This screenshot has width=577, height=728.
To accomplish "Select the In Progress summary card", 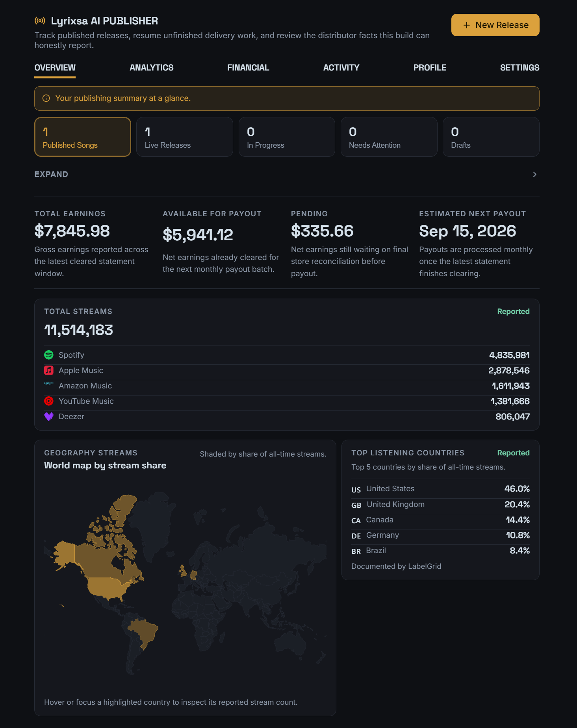I will coord(287,137).
